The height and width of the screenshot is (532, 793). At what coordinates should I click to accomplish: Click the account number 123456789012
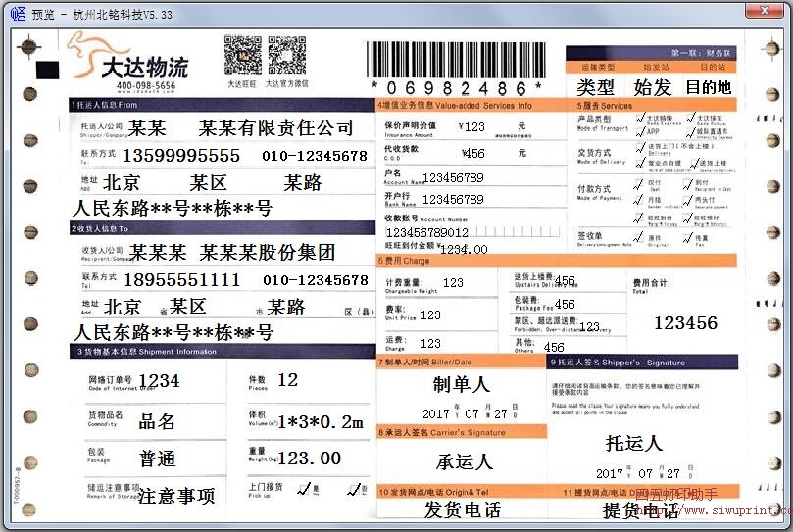point(426,232)
